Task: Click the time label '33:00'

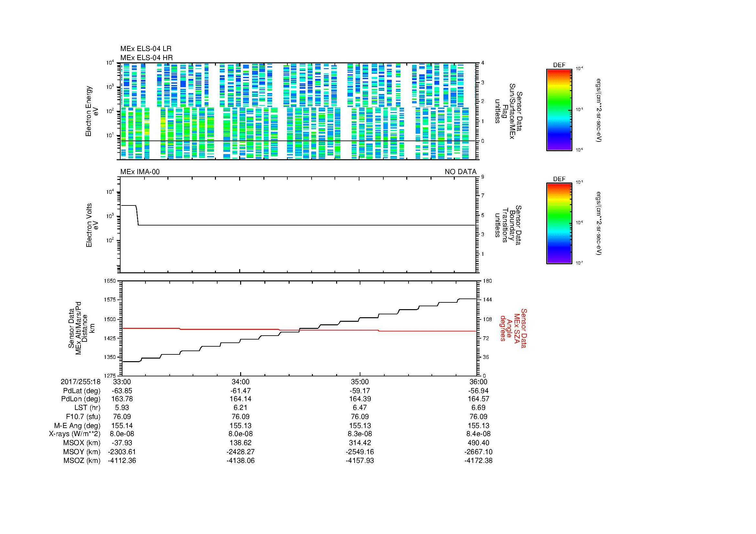Action: [x=122, y=382]
